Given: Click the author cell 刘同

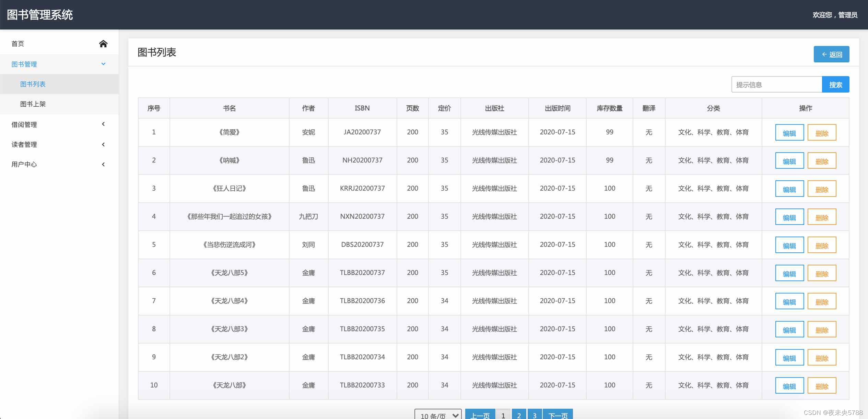Looking at the screenshot, I should tap(308, 244).
